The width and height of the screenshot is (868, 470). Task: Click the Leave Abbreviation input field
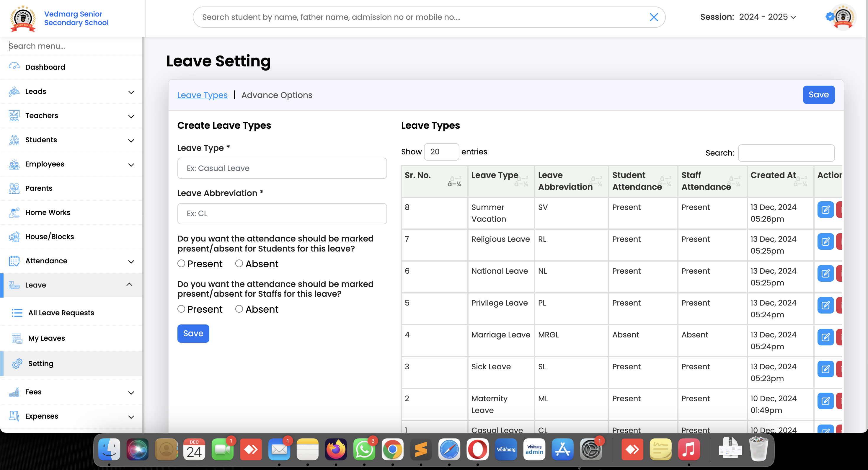[x=282, y=214]
